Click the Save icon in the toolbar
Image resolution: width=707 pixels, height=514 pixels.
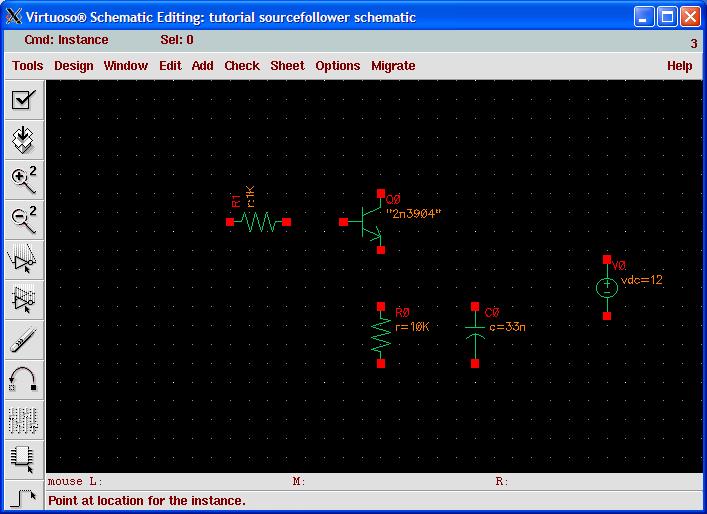(x=24, y=140)
